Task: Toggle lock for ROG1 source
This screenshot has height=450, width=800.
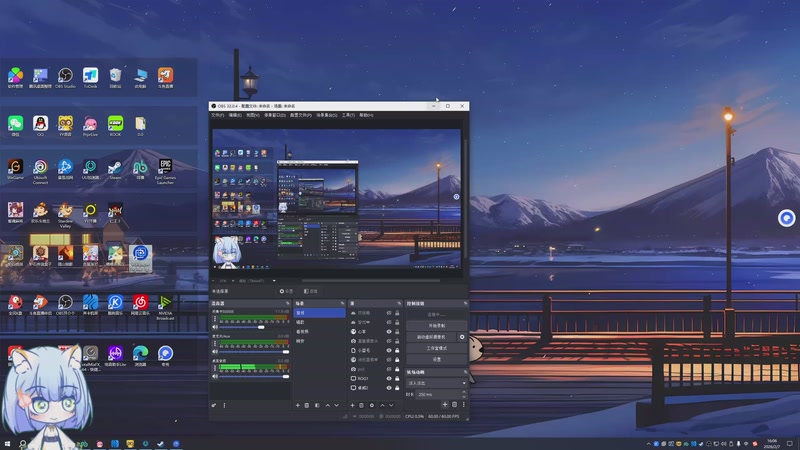Action: point(397,379)
